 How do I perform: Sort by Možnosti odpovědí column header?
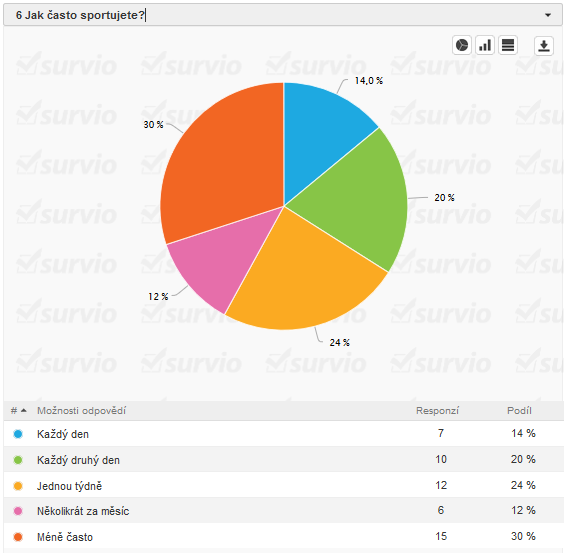[x=81, y=411]
